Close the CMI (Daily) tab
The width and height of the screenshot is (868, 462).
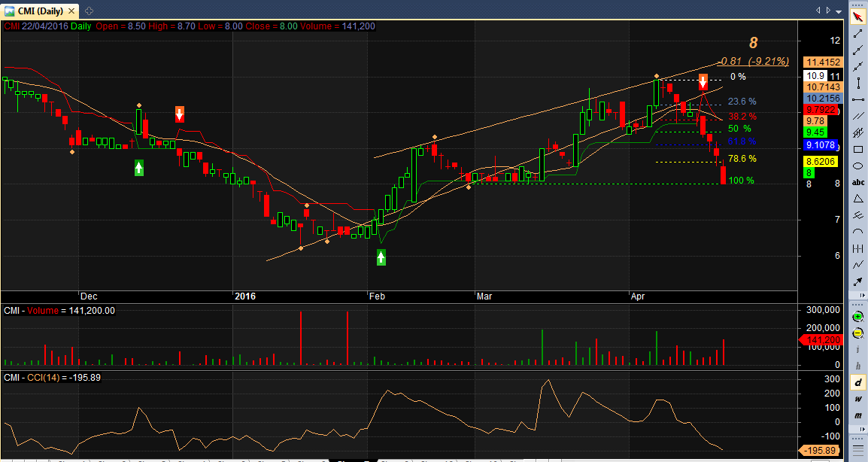71,11
